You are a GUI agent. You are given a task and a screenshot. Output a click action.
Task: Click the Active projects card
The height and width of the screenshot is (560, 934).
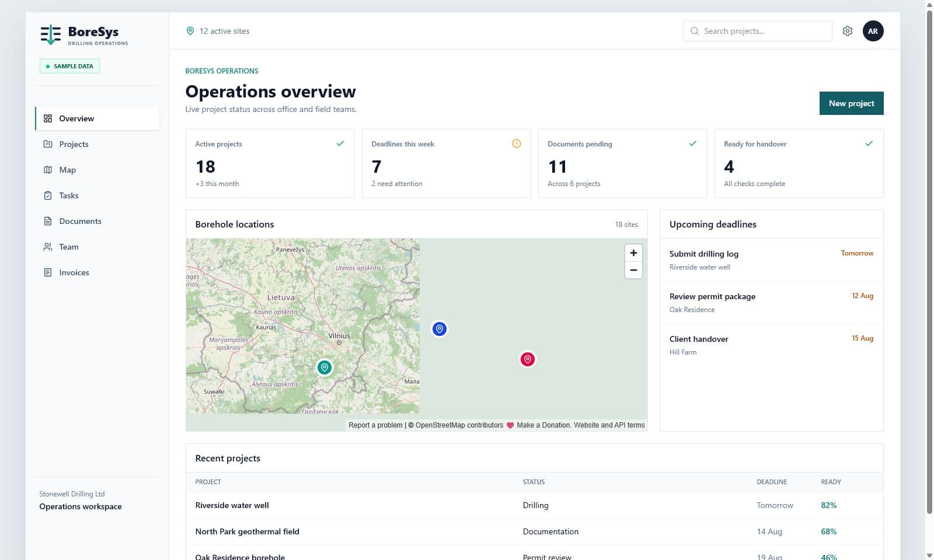[270, 163]
